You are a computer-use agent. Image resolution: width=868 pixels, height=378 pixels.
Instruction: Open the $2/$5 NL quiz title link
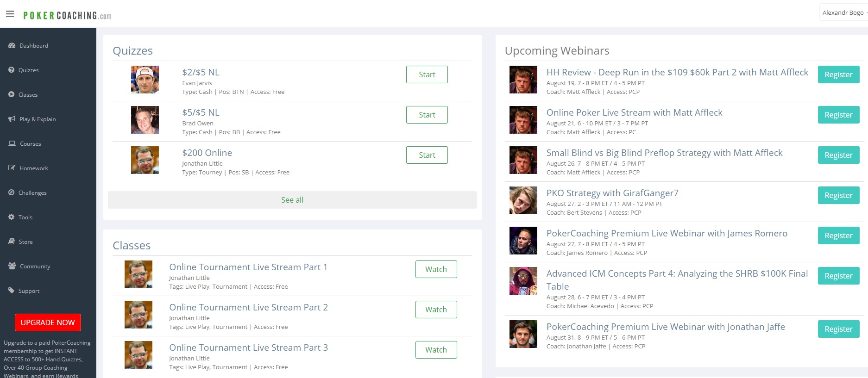click(x=201, y=72)
